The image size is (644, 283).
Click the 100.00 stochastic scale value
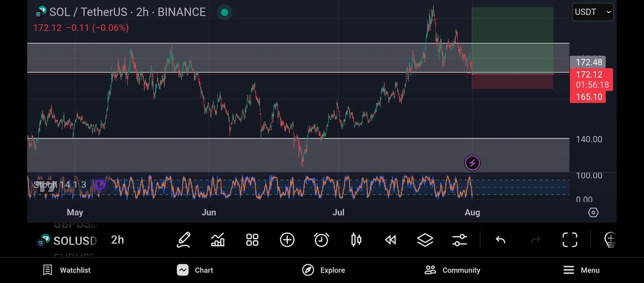tap(589, 176)
